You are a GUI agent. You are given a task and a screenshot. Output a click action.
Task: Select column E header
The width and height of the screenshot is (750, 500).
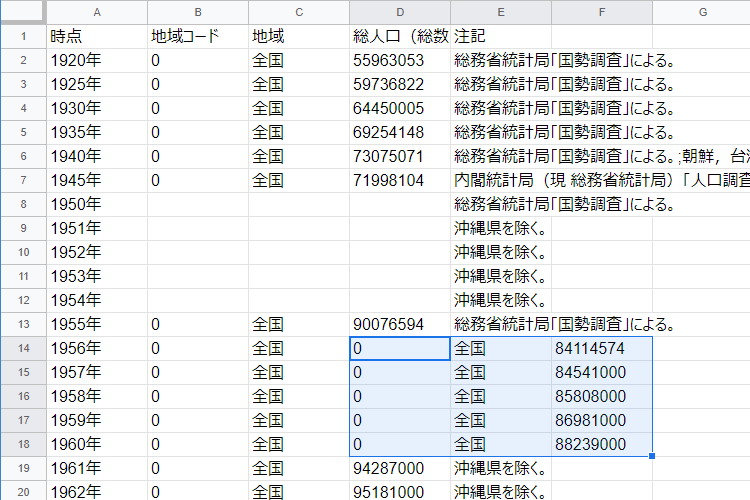pos(501,12)
